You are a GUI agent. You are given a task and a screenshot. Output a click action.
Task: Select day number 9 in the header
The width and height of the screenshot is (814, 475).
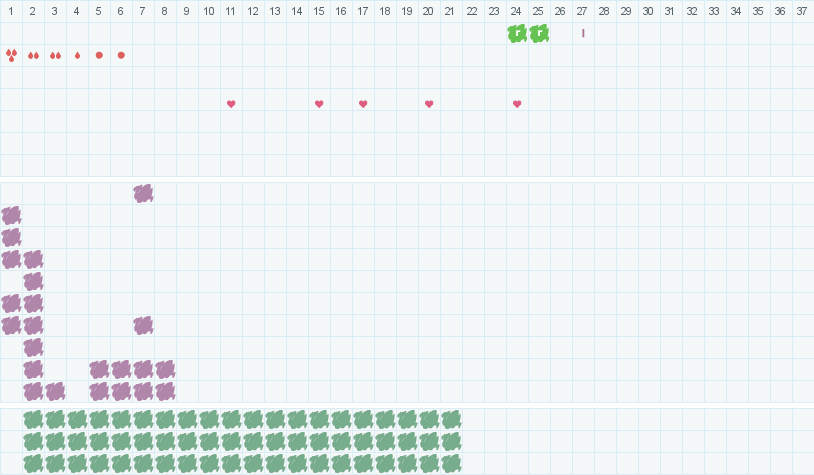[187, 11]
